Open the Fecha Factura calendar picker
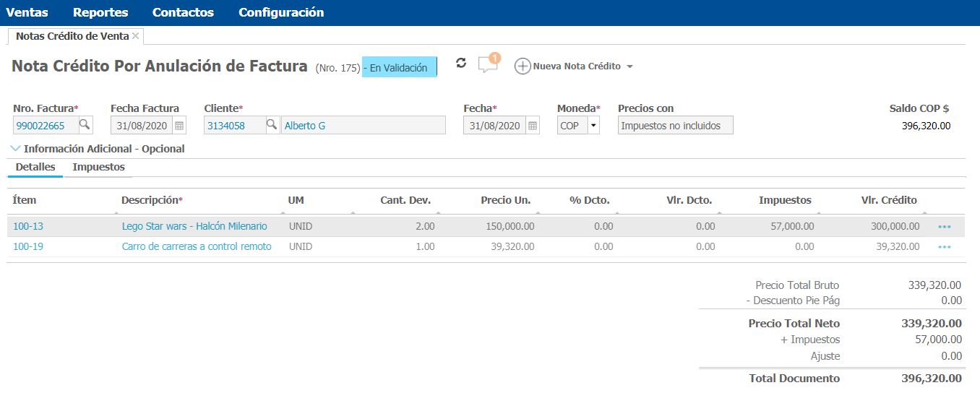 179,126
